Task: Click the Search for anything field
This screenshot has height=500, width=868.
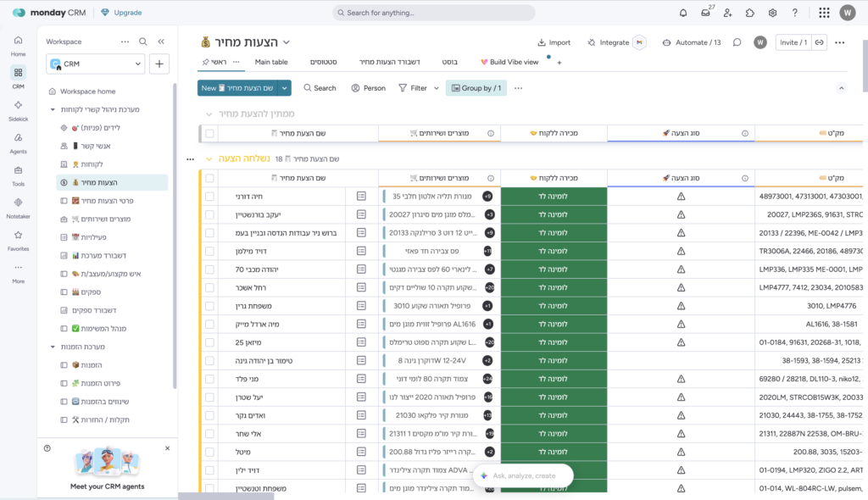Action: click(433, 13)
